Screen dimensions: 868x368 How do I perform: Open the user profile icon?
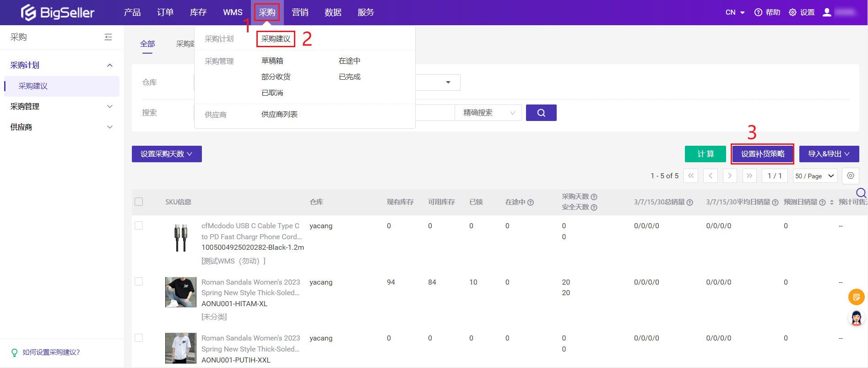click(x=827, y=12)
